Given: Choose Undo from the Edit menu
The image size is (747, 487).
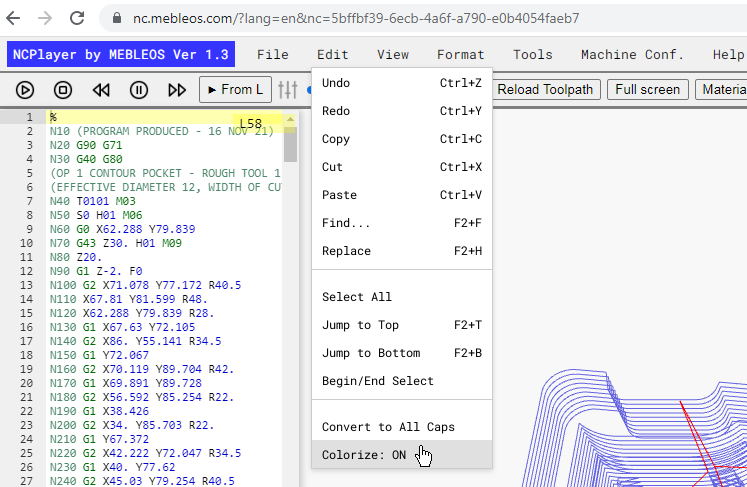Looking at the screenshot, I should (402, 83).
